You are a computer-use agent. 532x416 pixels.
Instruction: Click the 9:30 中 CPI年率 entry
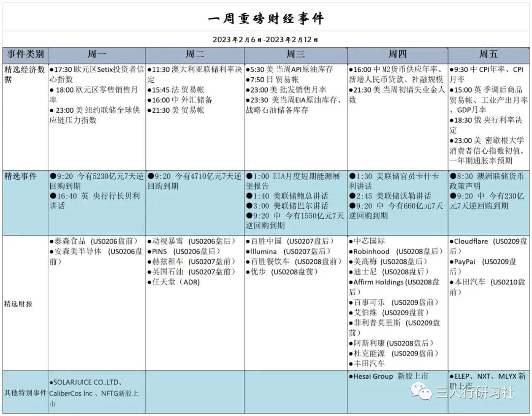point(487,74)
